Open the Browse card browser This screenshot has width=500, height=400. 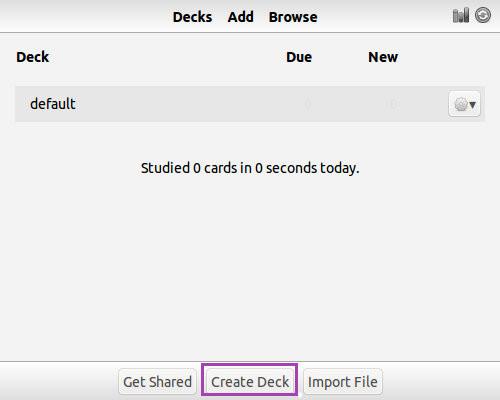293,17
